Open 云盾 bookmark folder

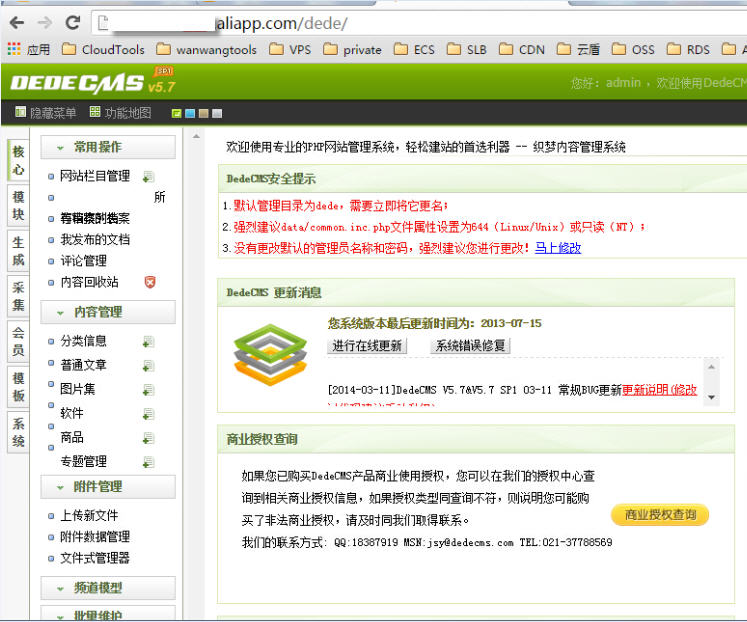point(578,50)
